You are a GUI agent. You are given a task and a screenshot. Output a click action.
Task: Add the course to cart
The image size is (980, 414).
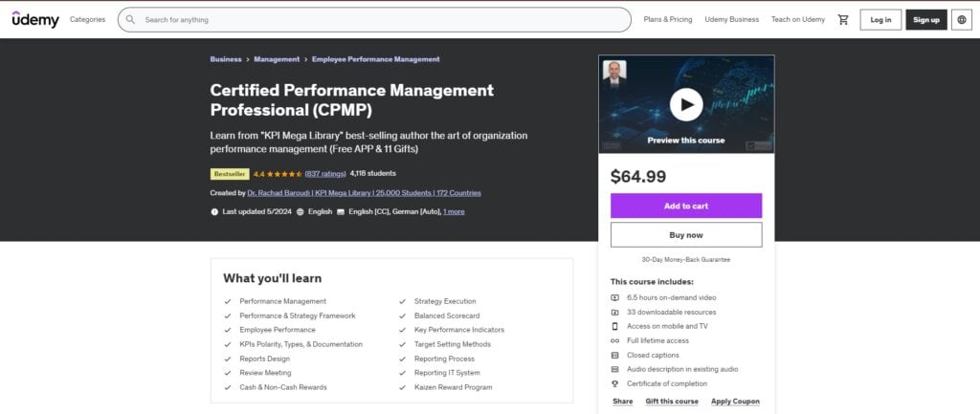(x=686, y=207)
